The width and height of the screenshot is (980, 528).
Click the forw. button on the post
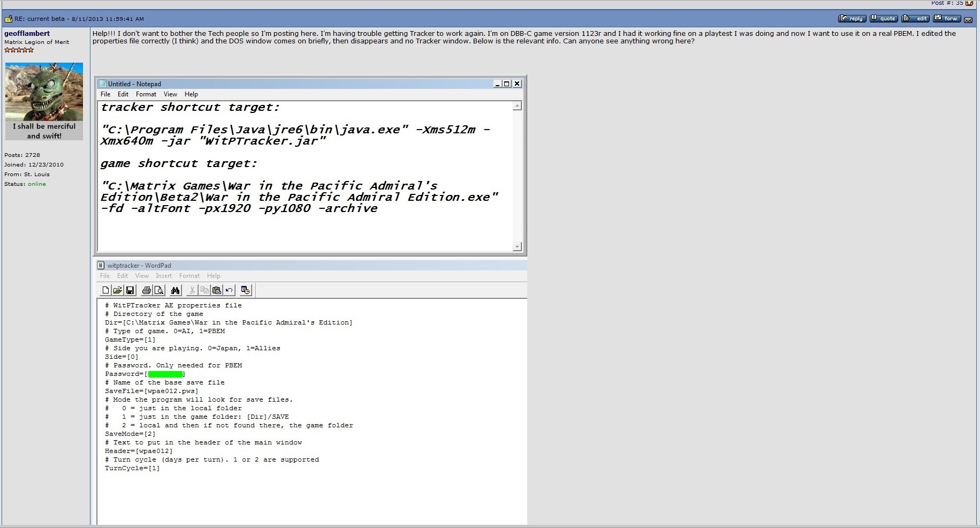point(947,18)
